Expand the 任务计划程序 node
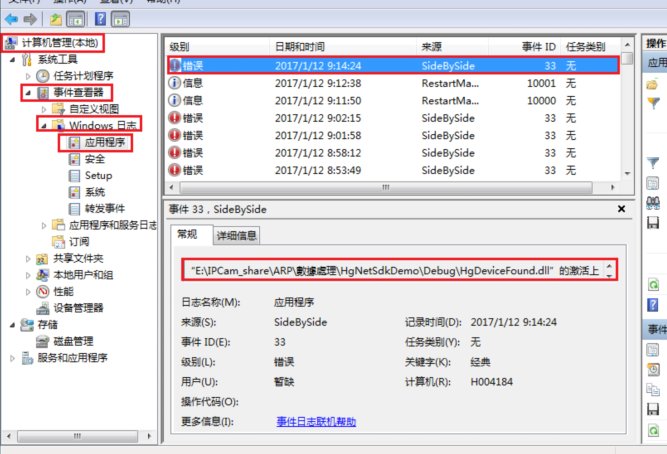The height and width of the screenshot is (454, 667). pos(28,76)
